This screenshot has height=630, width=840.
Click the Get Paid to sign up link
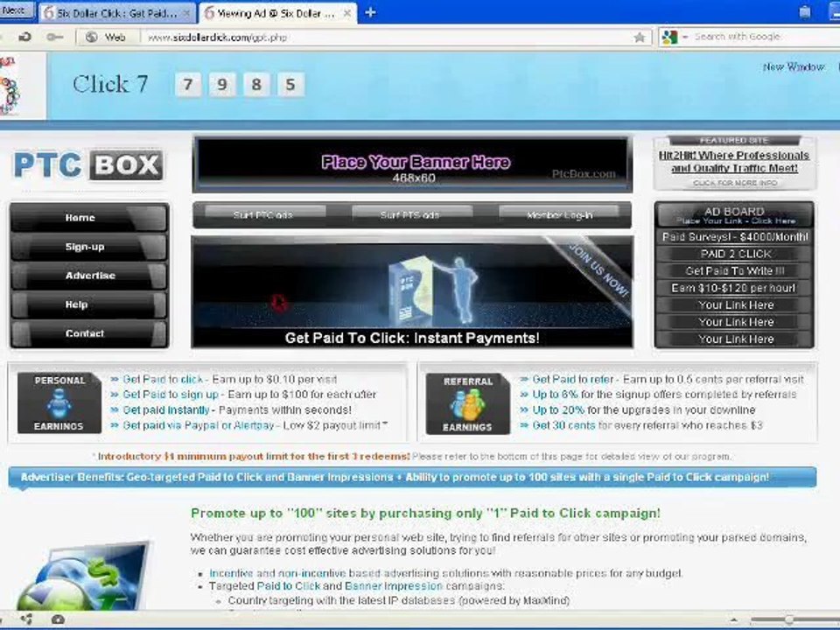(x=171, y=395)
